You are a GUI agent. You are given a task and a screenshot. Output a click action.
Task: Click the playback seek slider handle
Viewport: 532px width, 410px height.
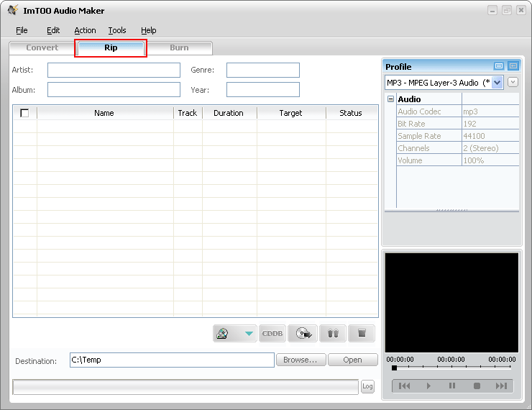point(394,368)
